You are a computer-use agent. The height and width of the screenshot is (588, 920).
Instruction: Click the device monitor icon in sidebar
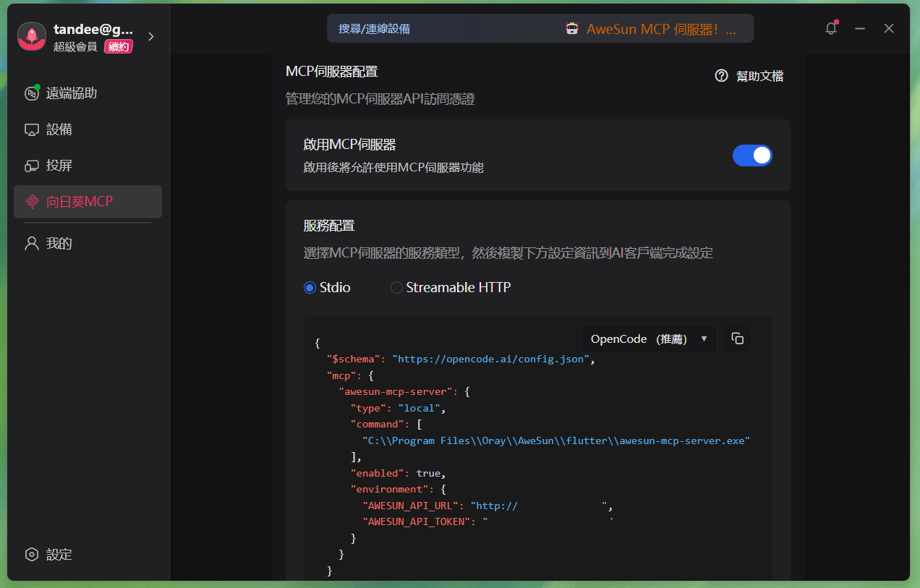(x=32, y=129)
